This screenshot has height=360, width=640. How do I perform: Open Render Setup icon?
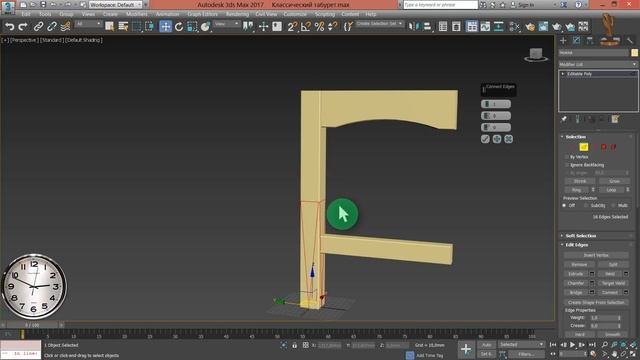(x=543, y=27)
